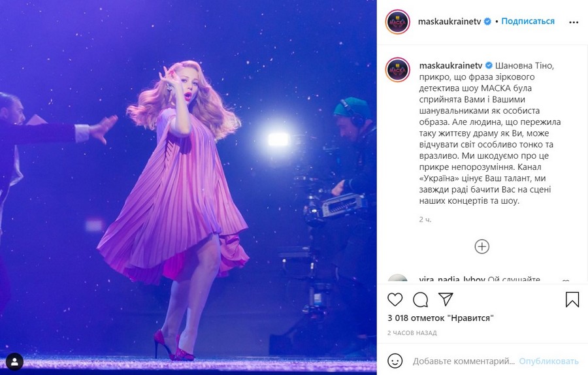The image size is (588, 375).
Task: Share post using paper plane icon
Action: point(446,299)
